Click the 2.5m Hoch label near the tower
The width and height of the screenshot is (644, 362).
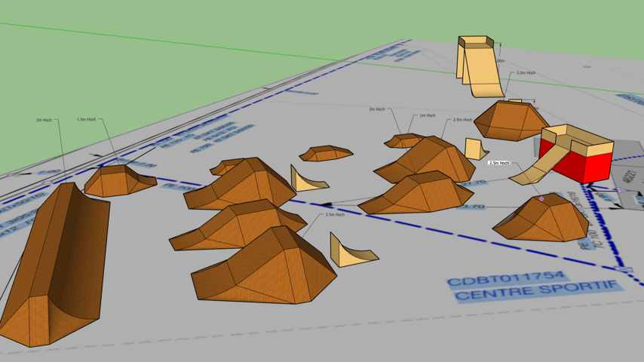point(526,73)
